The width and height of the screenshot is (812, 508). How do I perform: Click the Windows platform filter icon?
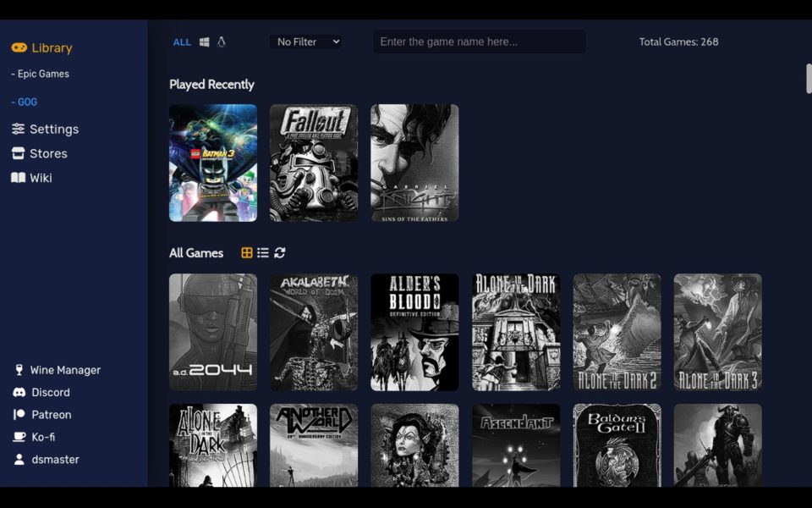(x=205, y=41)
